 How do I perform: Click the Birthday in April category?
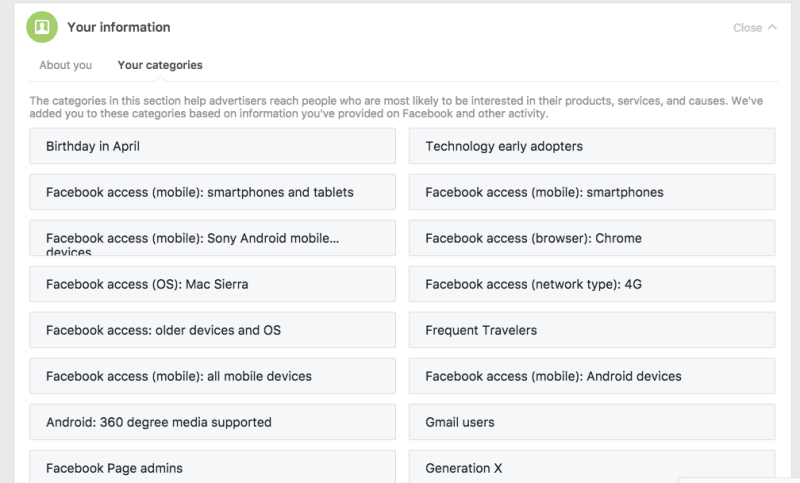[x=212, y=146]
